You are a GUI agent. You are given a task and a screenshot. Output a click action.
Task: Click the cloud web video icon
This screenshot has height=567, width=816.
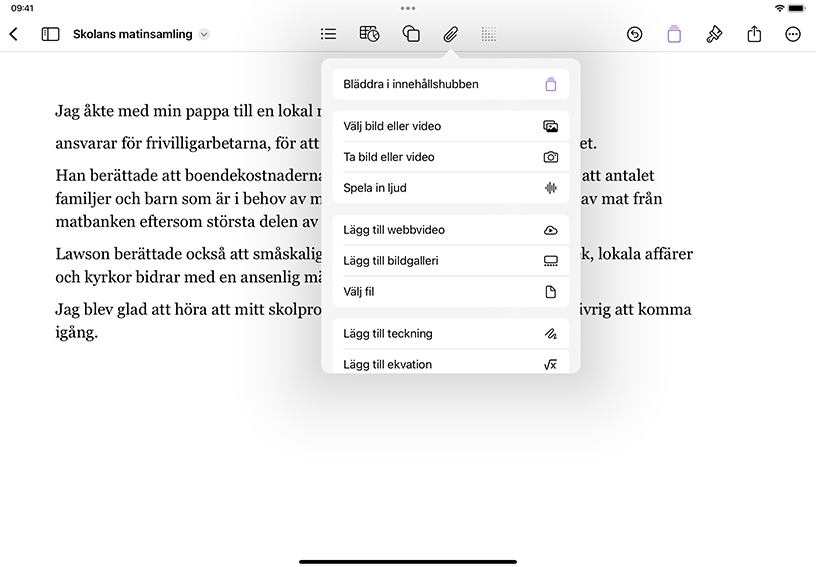coord(551,230)
